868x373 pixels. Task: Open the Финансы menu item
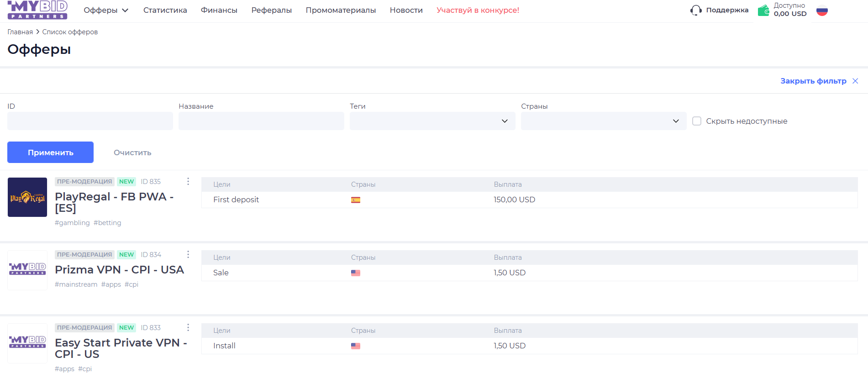click(x=219, y=10)
